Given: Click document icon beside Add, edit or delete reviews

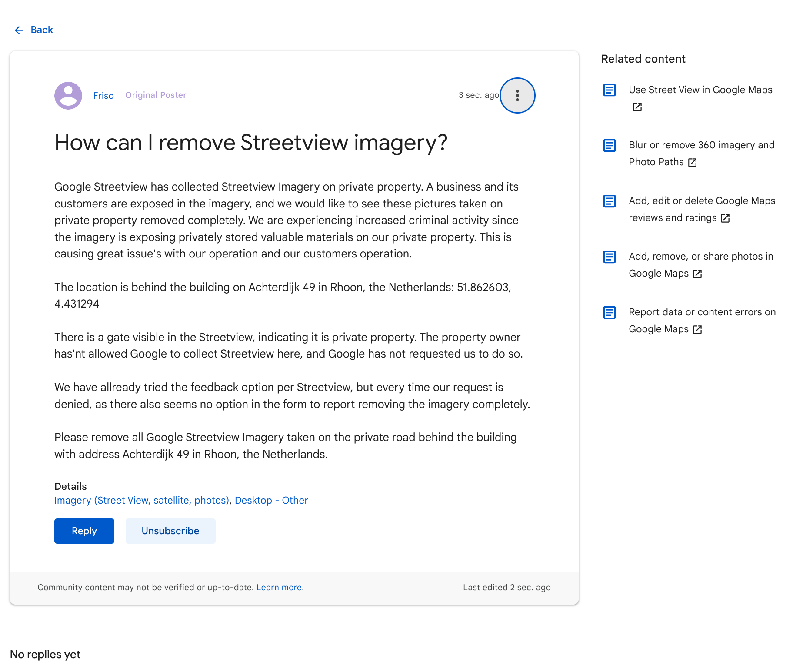Looking at the screenshot, I should pyautogui.click(x=610, y=201).
